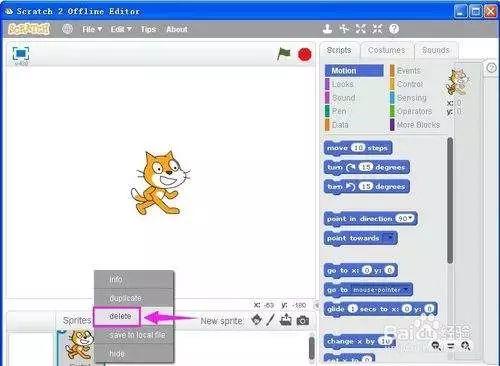This screenshot has width=500, height=366.
Task: Click the change x by block
Action: click(359, 341)
